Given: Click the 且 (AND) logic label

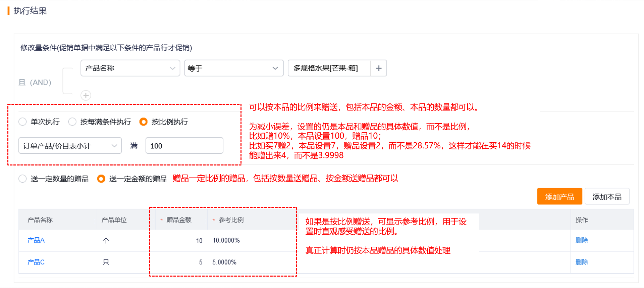Looking at the screenshot, I should click(x=35, y=82).
